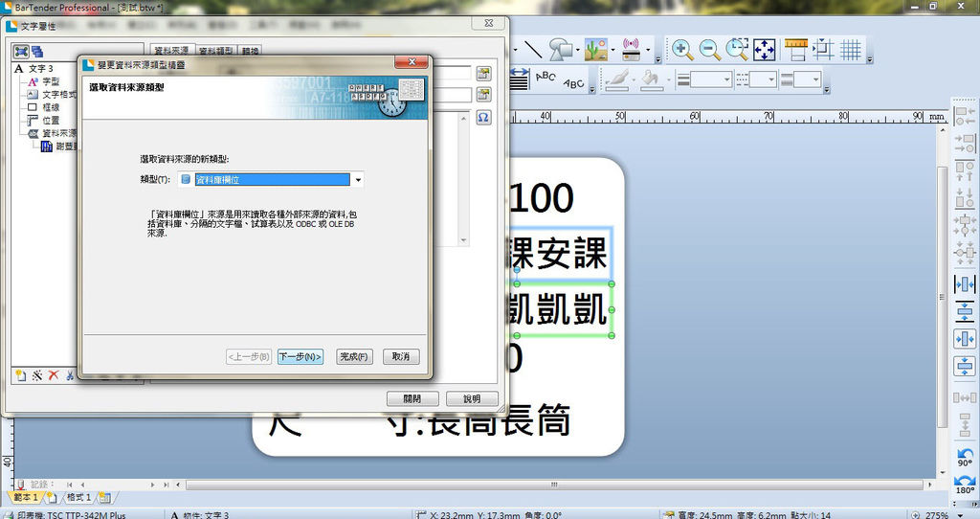Click the Zoom to Selection icon

[737, 50]
